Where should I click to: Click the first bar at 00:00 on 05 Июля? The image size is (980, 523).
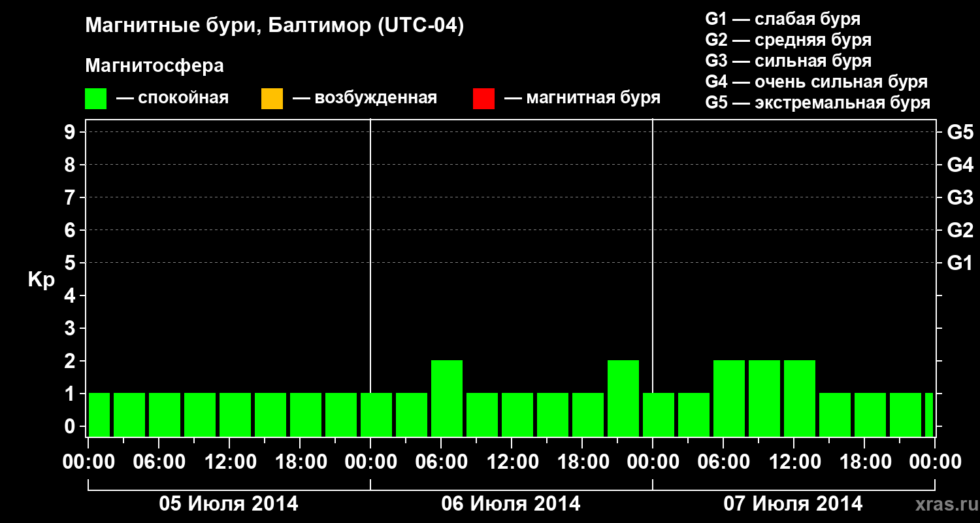(99, 414)
